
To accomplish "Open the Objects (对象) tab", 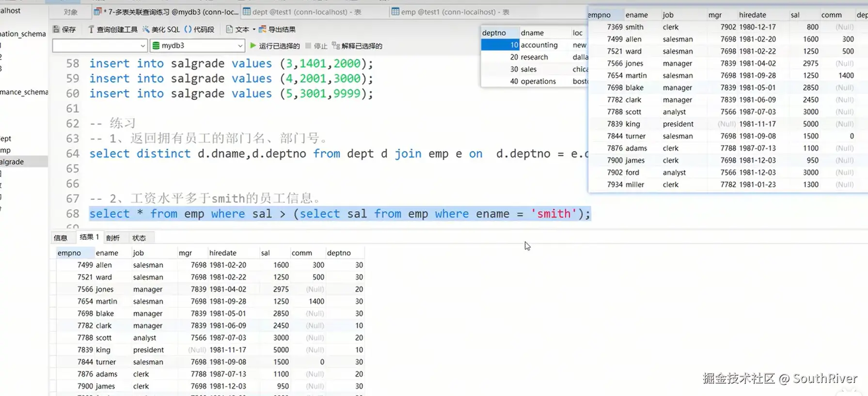I will [x=71, y=12].
